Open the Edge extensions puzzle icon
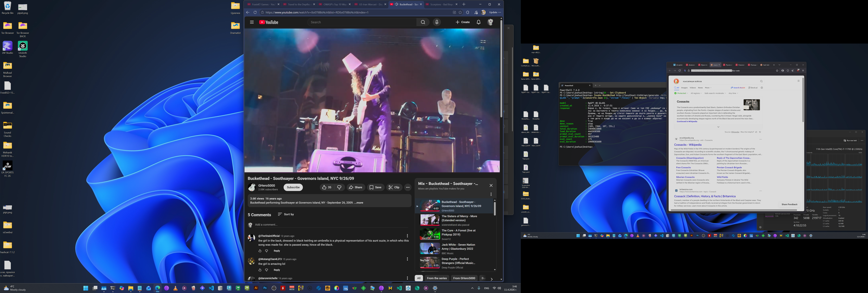The image size is (868, 293). tap(467, 12)
